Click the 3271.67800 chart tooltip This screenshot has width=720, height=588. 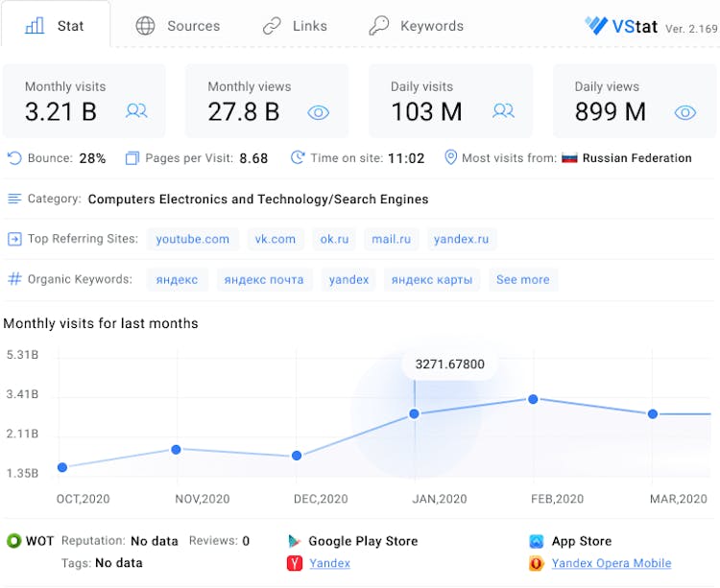point(449,365)
